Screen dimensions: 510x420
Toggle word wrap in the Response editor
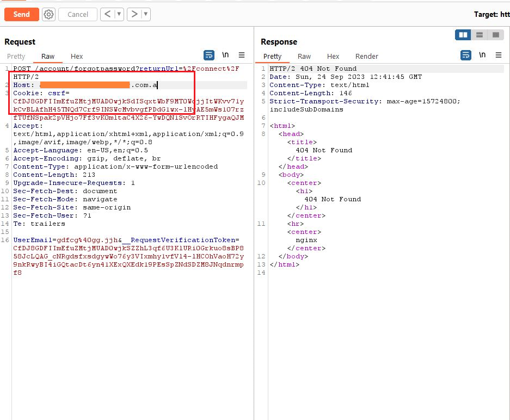coord(465,54)
